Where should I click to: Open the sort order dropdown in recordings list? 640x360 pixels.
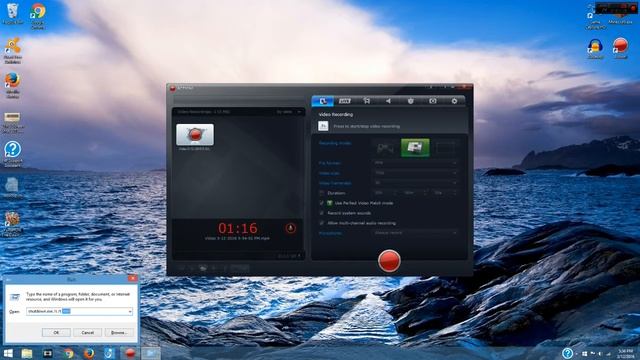289,111
